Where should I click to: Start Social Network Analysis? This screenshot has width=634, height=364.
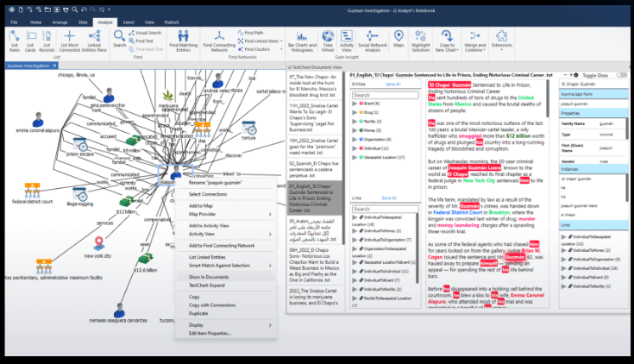pyautogui.click(x=373, y=41)
